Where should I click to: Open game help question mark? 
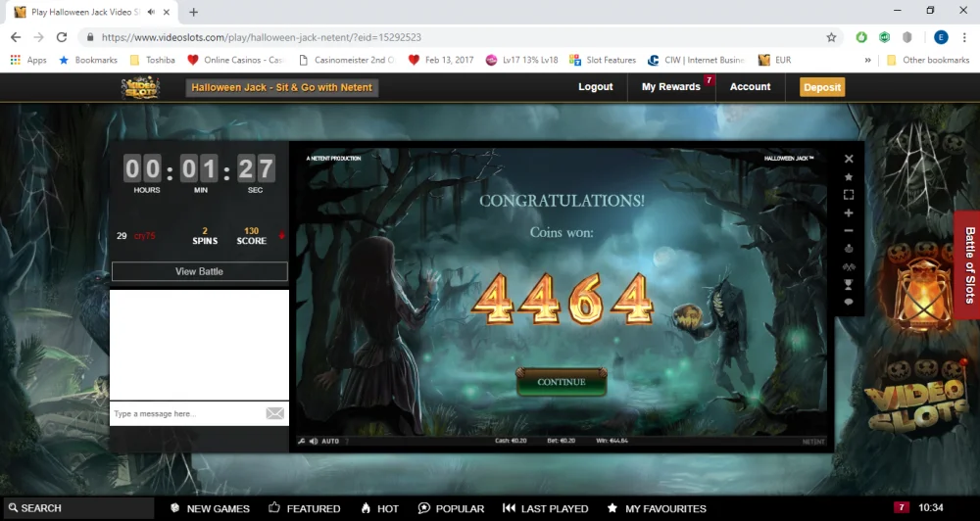[347, 441]
